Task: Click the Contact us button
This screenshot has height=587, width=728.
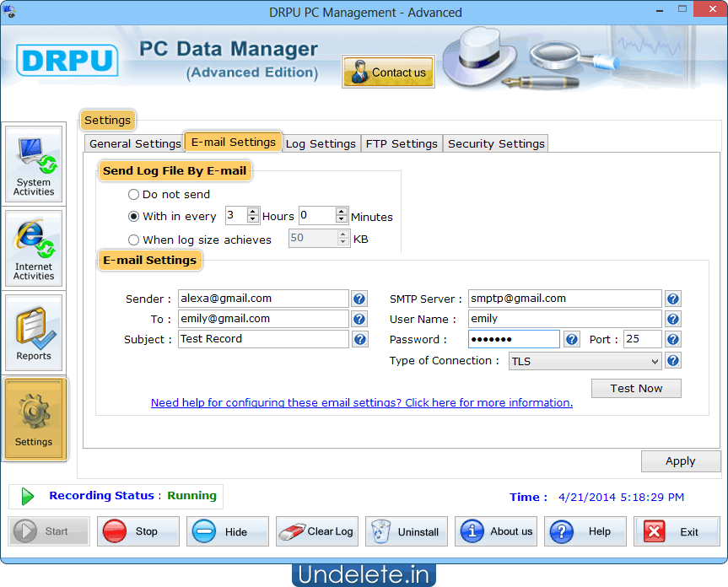Action: tap(389, 72)
